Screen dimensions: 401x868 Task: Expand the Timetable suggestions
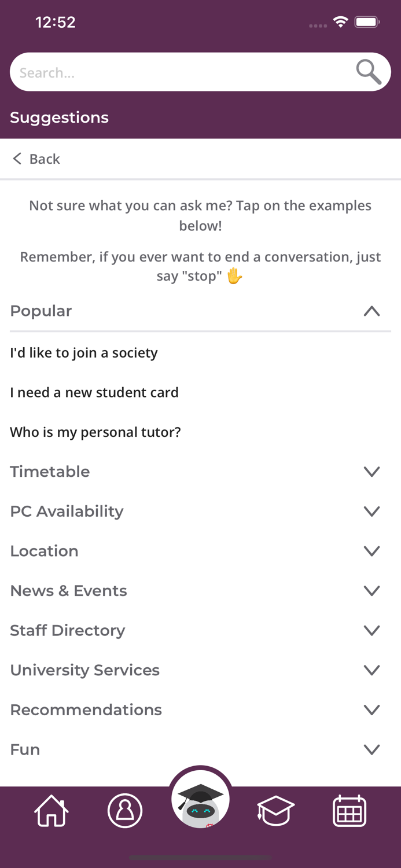point(372,471)
